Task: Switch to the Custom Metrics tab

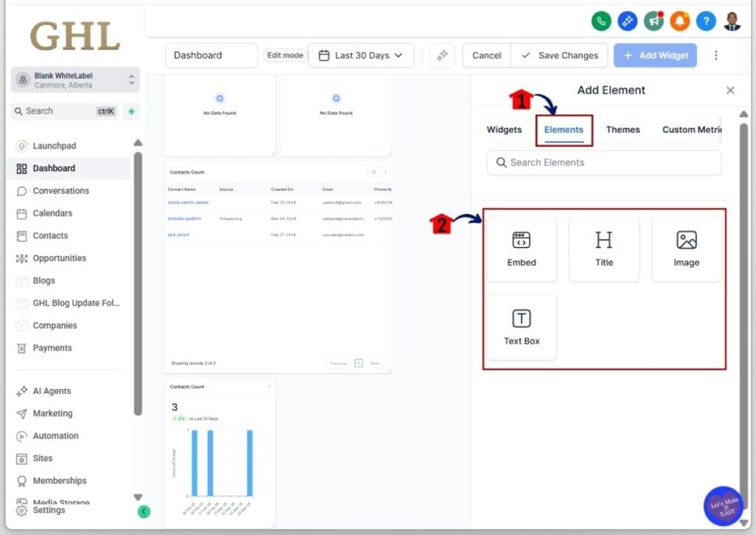Action: 692,129
